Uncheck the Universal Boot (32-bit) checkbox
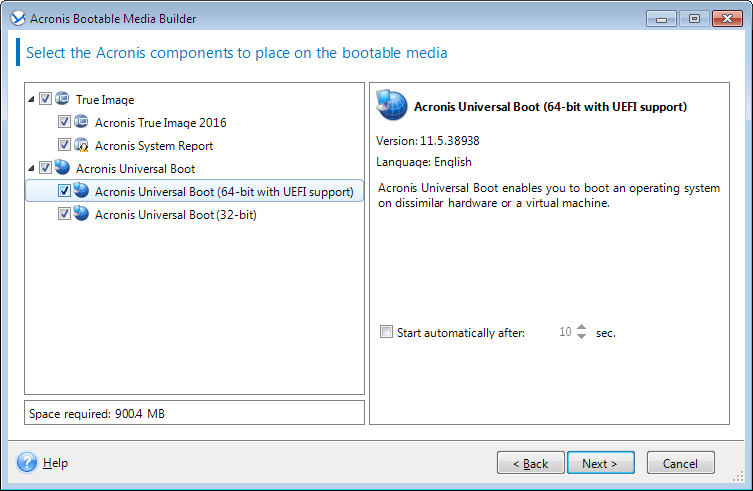 point(65,214)
